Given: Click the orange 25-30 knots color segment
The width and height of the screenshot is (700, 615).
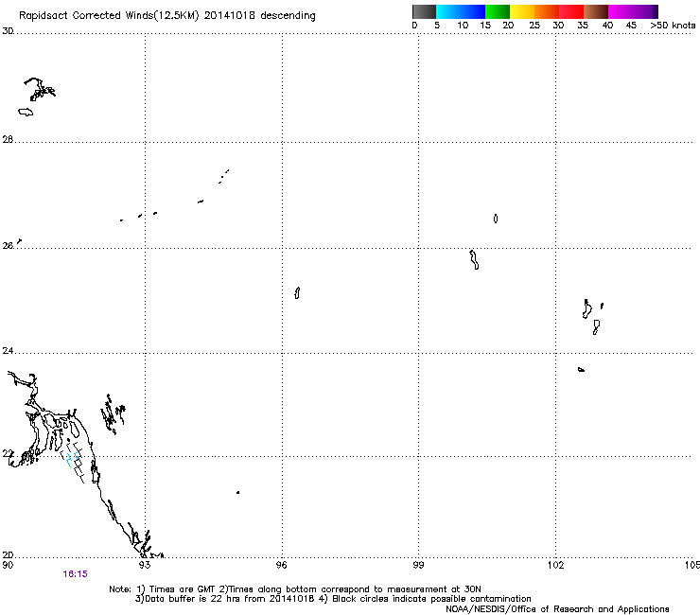Looking at the screenshot, I should [x=547, y=11].
